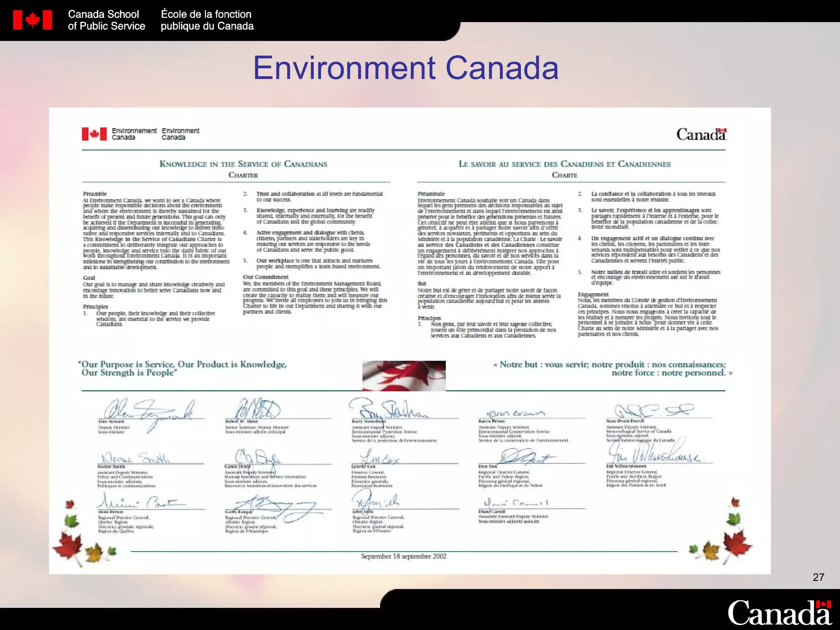
Task: Click the waving Canadian flag image
Action: pos(404,376)
